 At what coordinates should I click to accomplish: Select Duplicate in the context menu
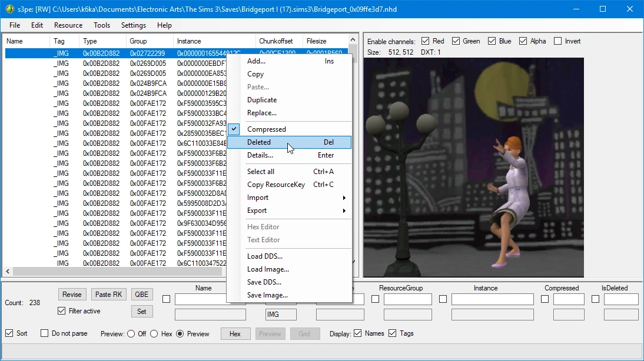[290, 100]
